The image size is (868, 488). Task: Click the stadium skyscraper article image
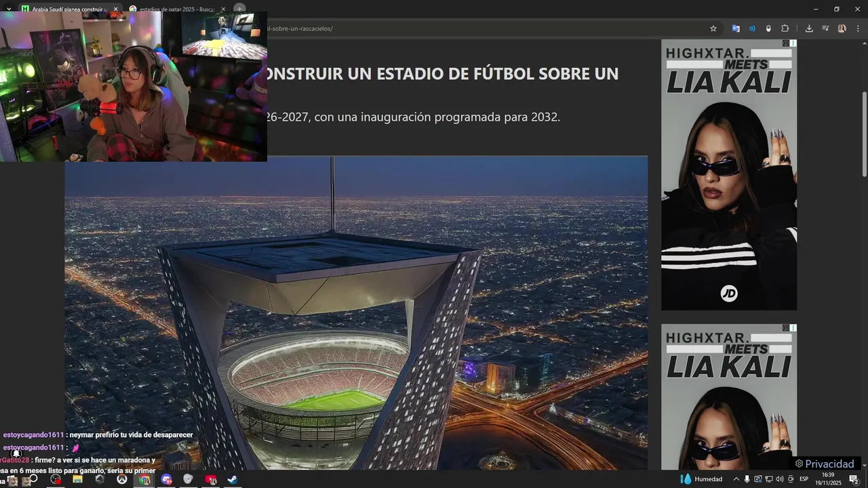pos(356,313)
